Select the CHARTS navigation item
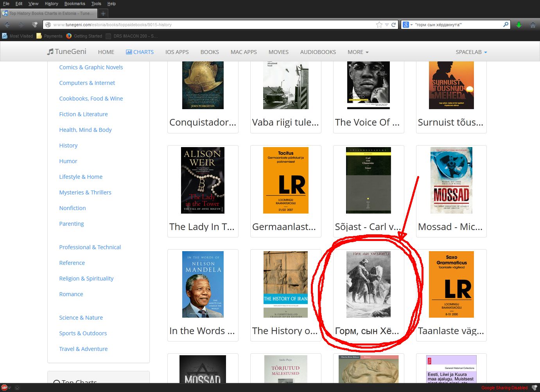 140,52
